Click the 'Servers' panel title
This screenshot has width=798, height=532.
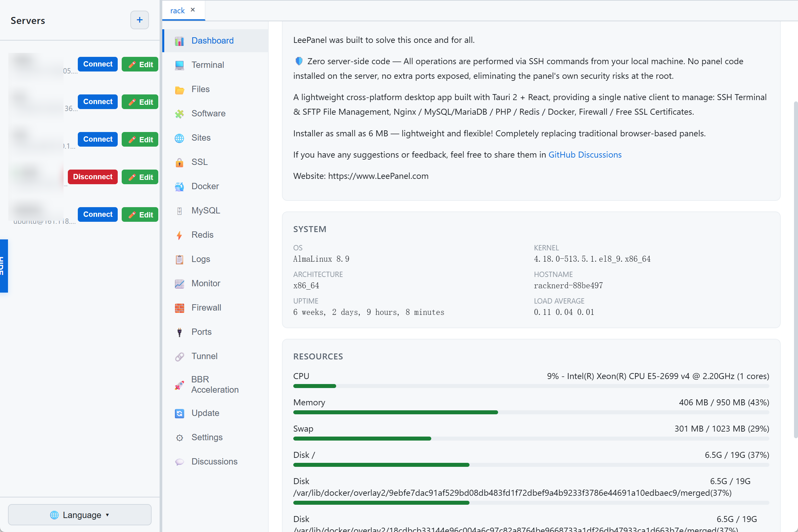(x=28, y=21)
